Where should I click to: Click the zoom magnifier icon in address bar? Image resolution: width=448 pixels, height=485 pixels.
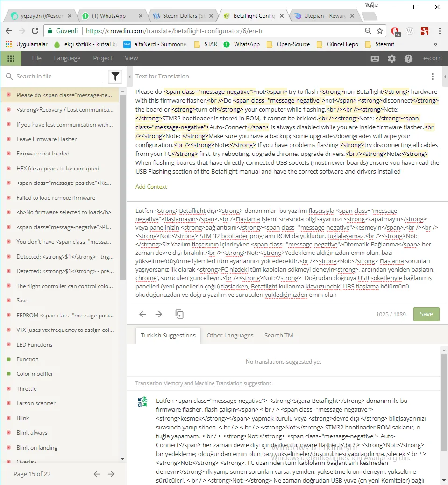[x=368, y=31]
